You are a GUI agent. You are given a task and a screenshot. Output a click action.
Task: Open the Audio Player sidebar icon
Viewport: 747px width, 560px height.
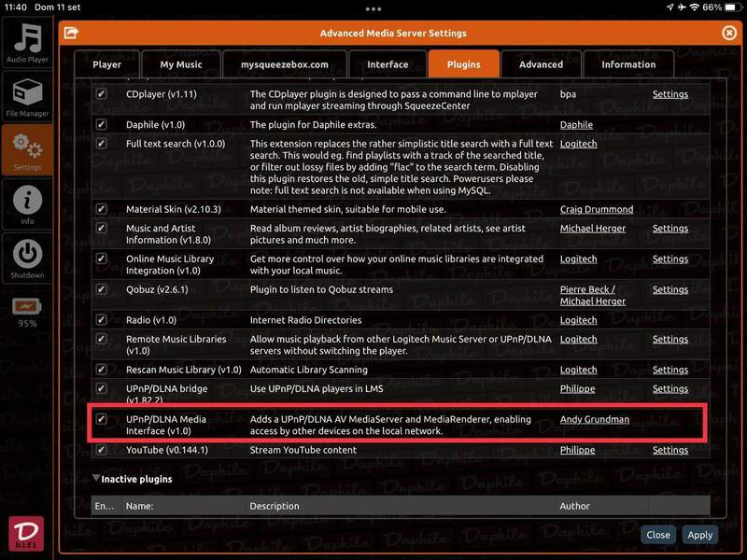tap(27, 43)
